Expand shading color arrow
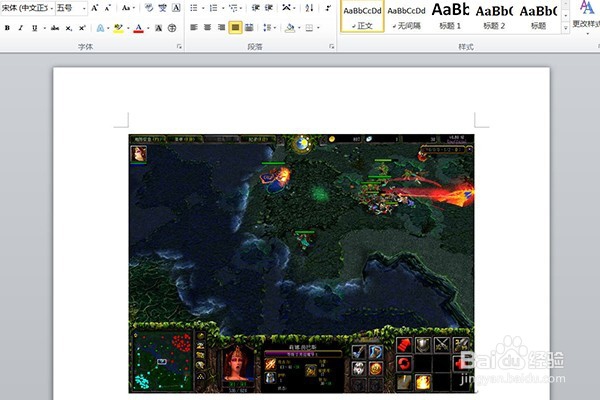The image size is (600, 400). (x=299, y=28)
